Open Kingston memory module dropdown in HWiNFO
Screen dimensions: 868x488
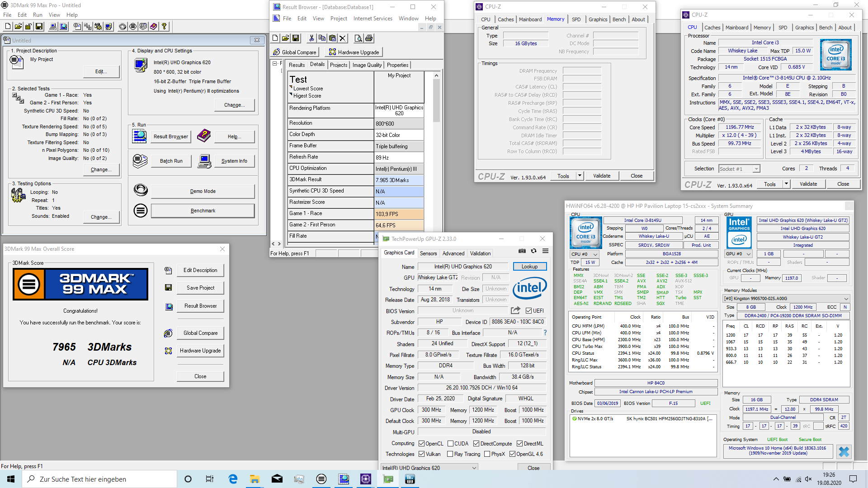click(786, 299)
